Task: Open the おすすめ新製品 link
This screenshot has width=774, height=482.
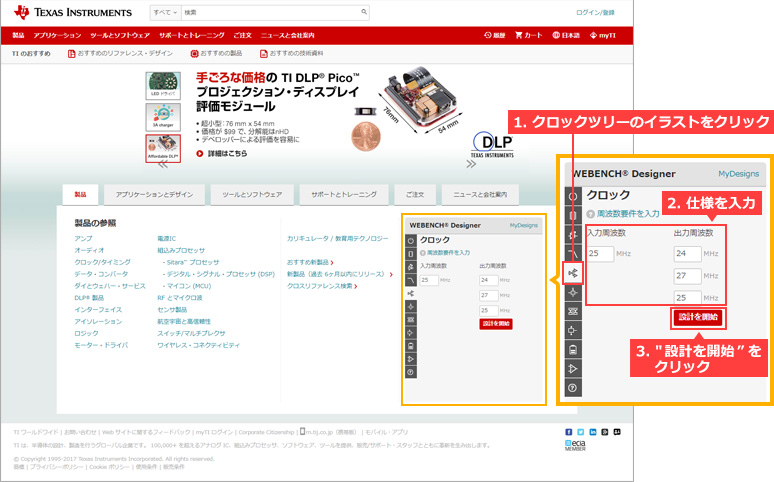Action: pyautogui.click(x=310, y=262)
